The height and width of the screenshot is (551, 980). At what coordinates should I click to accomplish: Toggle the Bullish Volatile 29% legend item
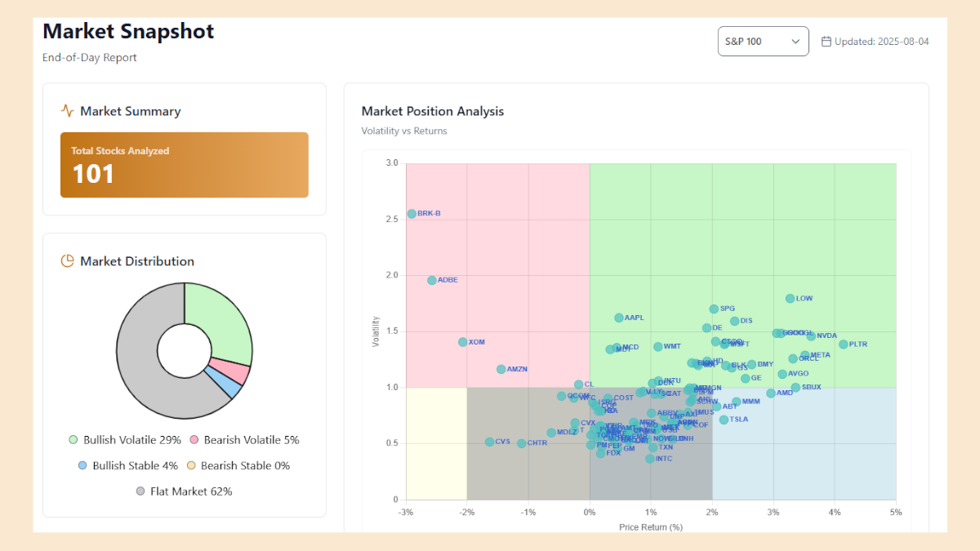tap(125, 440)
